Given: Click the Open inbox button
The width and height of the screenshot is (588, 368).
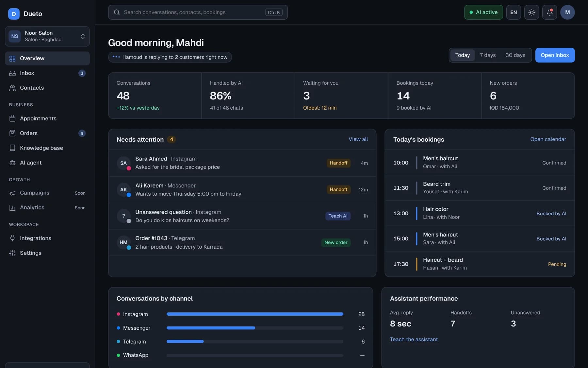Looking at the screenshot, I should 555,55.
